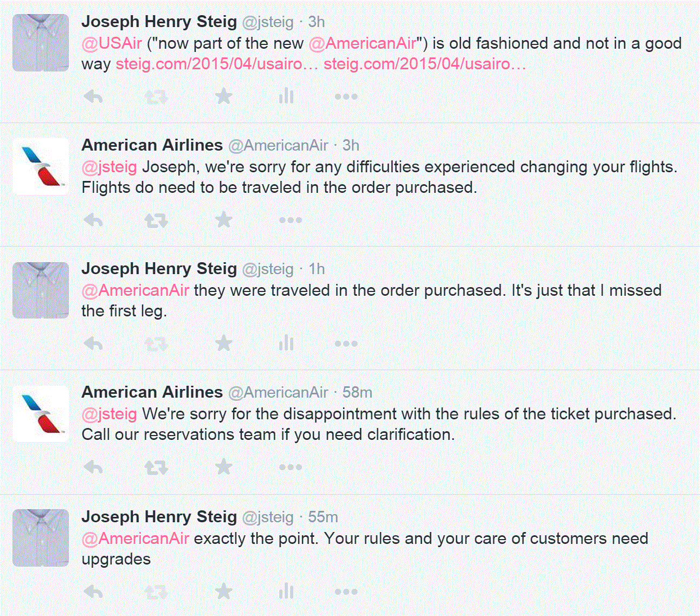
Task: Favorite the first tweet with the star
Action: [223, 97]
